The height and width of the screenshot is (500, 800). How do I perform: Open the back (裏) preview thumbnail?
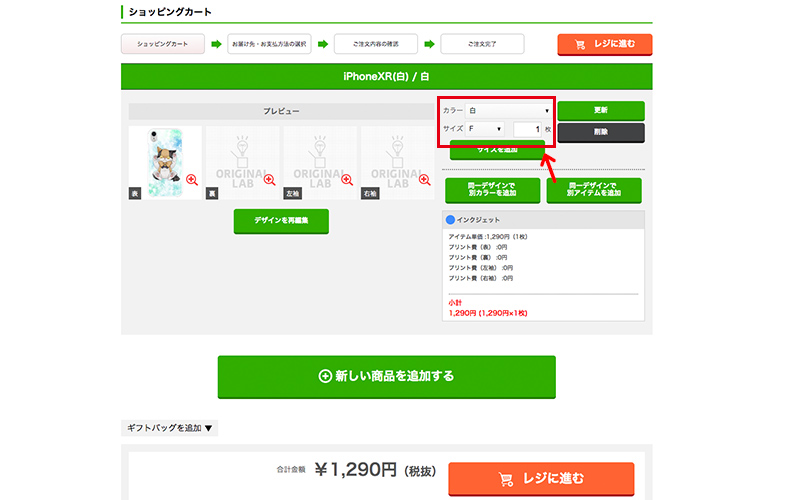tap(242, 163)
